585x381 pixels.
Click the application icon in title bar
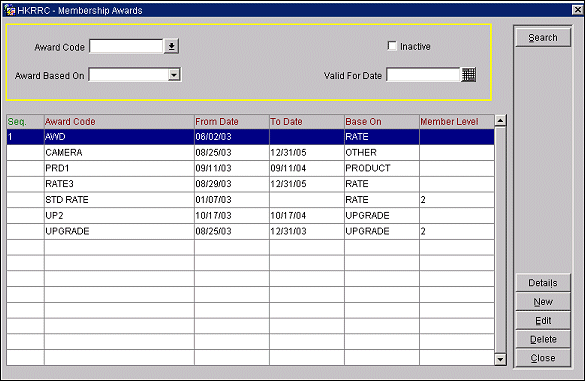point(9,10)
